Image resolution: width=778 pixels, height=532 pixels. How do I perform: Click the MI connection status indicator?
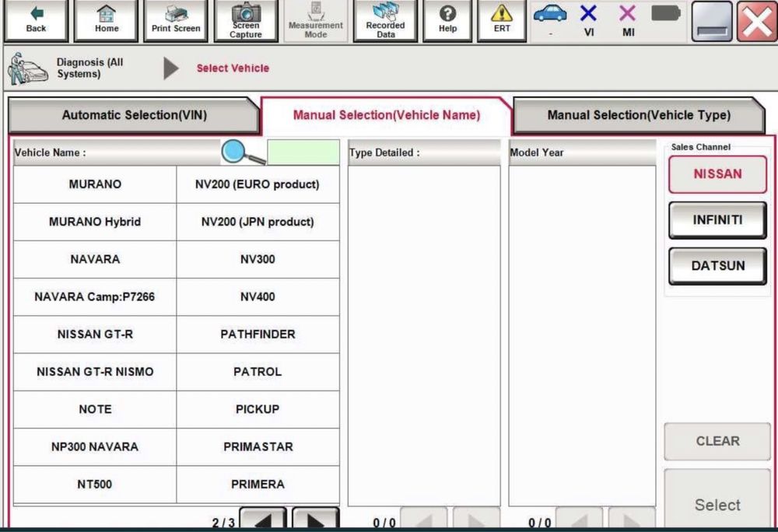[x=628, y=19]
